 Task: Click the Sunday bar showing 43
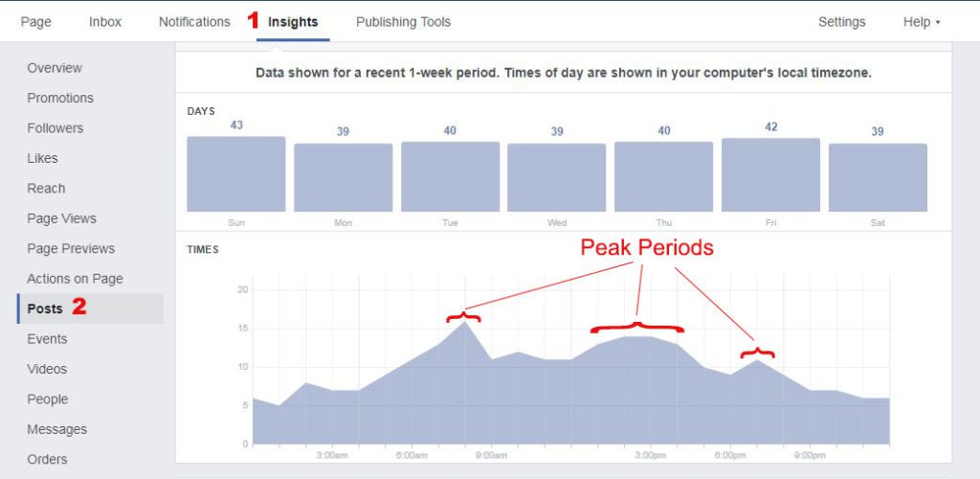pyautogui.click(x=236, y=173)
